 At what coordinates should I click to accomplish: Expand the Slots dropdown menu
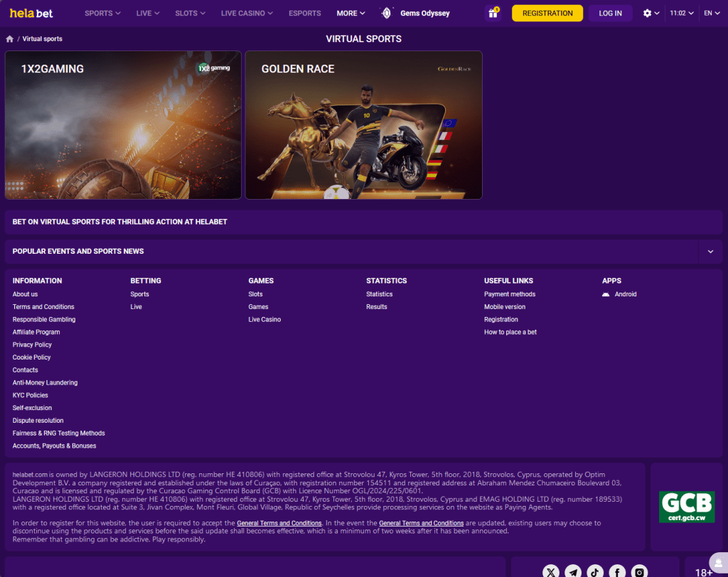190,13
